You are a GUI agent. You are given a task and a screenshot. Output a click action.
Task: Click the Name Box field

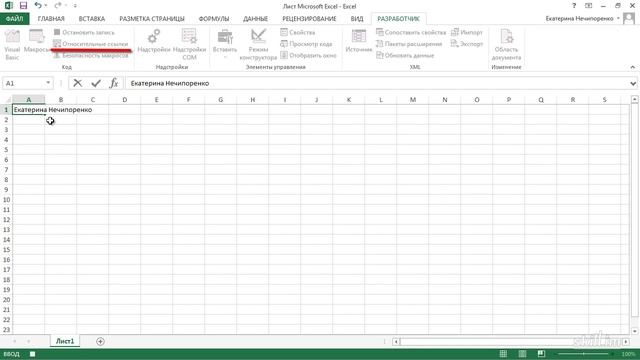click(x=24, y=83)
